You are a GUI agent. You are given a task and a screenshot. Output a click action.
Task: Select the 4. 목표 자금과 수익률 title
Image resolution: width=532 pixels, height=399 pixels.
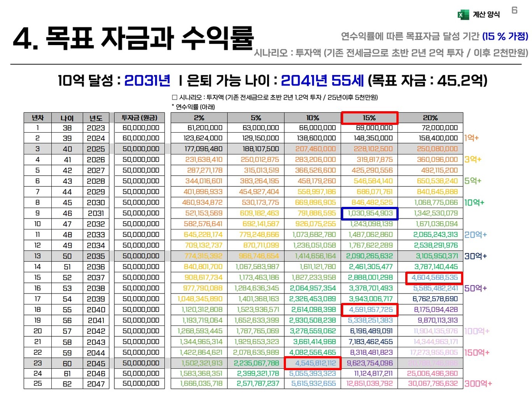point(133,38)
